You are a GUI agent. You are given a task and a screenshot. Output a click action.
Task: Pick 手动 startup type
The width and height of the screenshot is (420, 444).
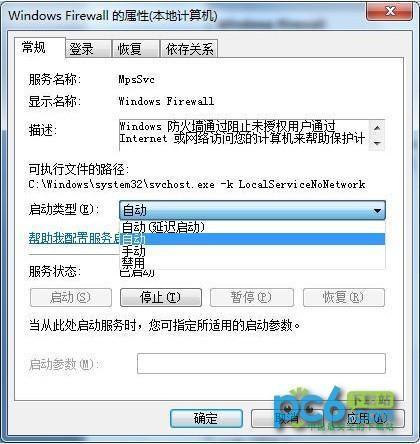(252, 251)
